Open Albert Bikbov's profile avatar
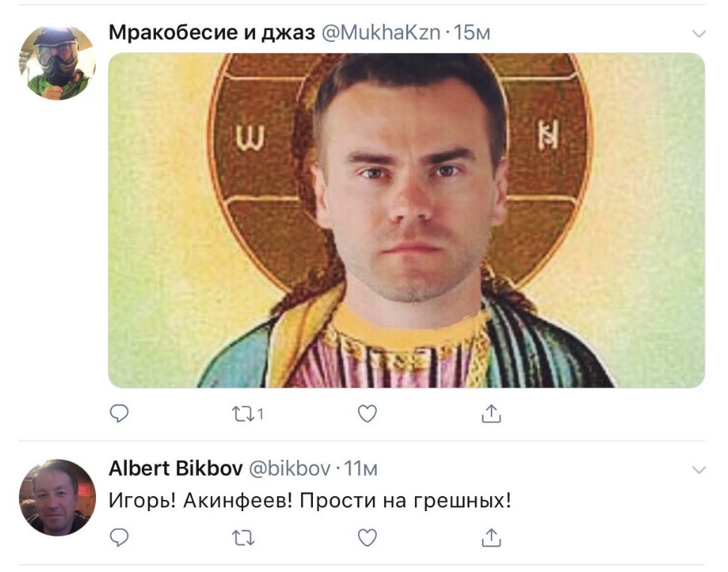Viewport: 728px width, 572px height. click(57, 497)
